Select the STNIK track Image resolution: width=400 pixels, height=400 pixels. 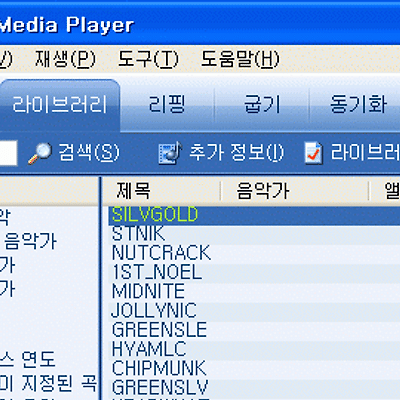click(x=254, y=234)
